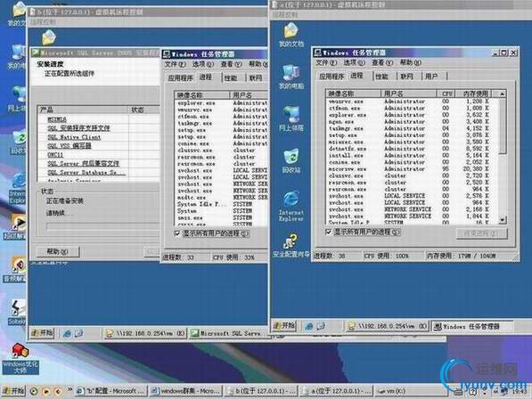The height and width of the screenshot is (399, 532).
Task: Select dotnetfx.exe row in VM a process list
Action: tap(413, 149)
